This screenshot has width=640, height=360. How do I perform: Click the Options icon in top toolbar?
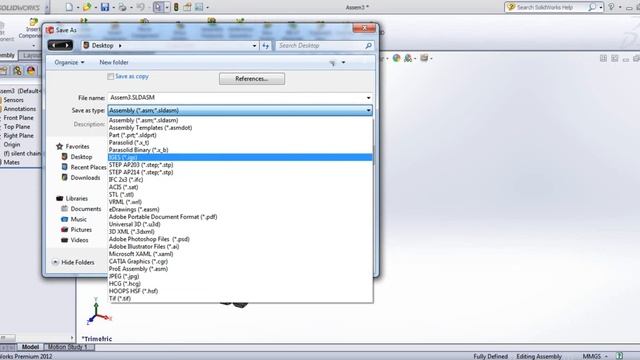(199, 7)
